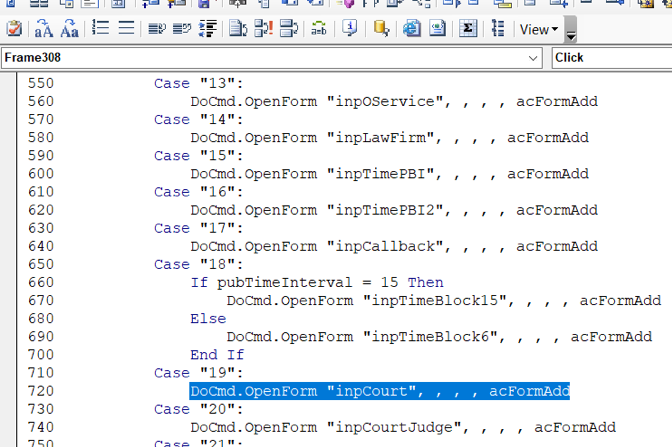Click the clipboard checklist icon in toolbar
The width and height of the screenshot is (672, 447).
click(13, 29)
